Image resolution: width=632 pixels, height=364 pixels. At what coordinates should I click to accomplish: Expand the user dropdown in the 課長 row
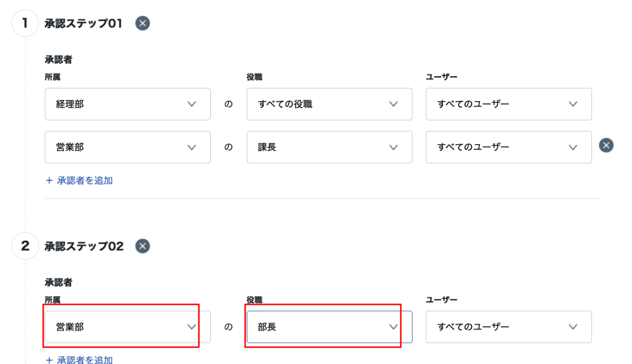(509, 147)
